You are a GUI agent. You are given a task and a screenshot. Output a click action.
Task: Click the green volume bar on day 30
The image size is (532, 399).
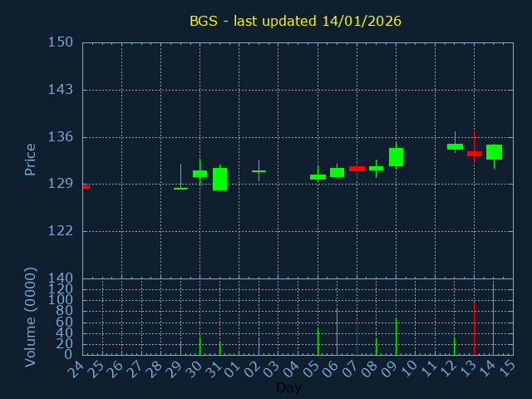point(199,345)
